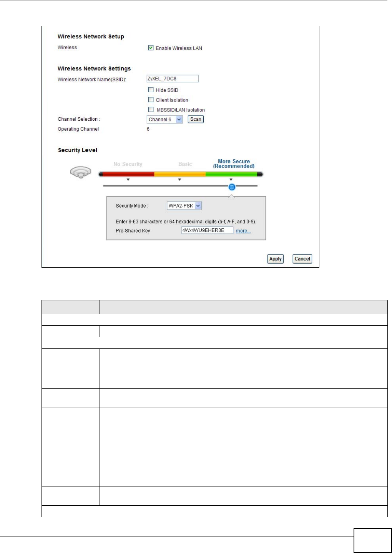Screen dimensions: 392x553
Task: Click the arrow marker under No Security
Action: 128,180
